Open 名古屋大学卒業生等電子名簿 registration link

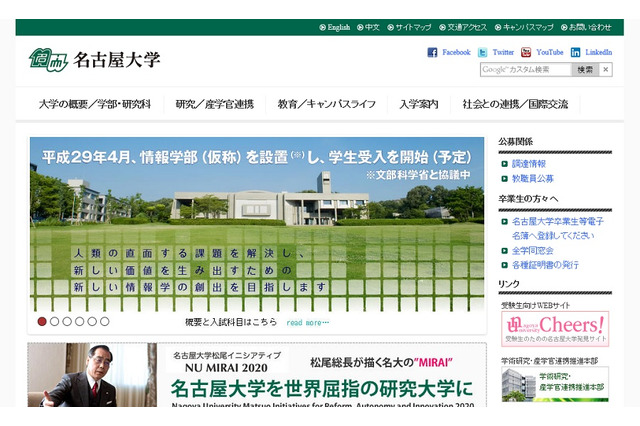(558, 229)
